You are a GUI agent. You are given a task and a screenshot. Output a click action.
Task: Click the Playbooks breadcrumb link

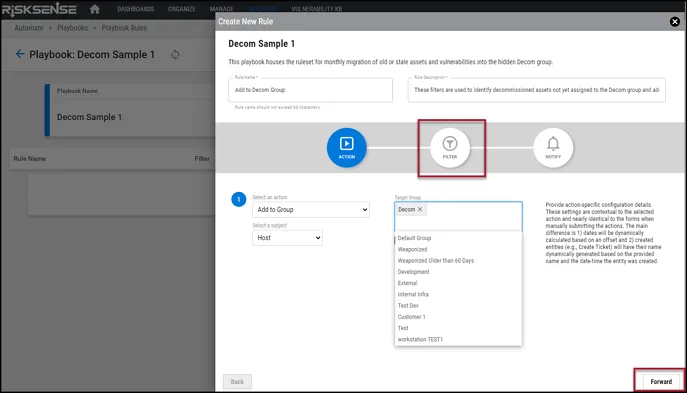(x=72, y=28)
